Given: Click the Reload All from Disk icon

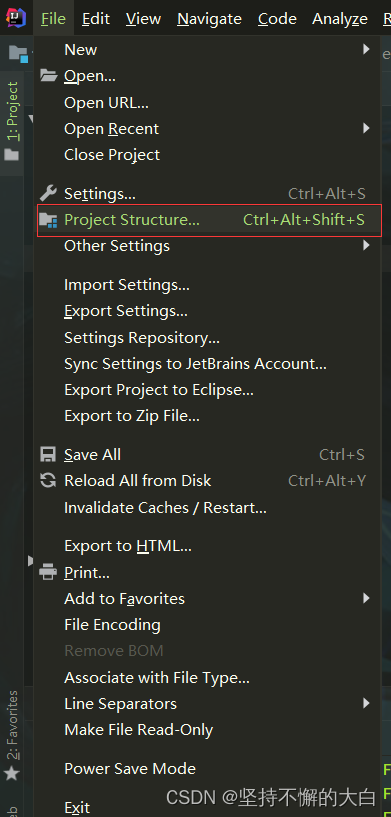Looking at the screenshot, I should tap(48, 480).
